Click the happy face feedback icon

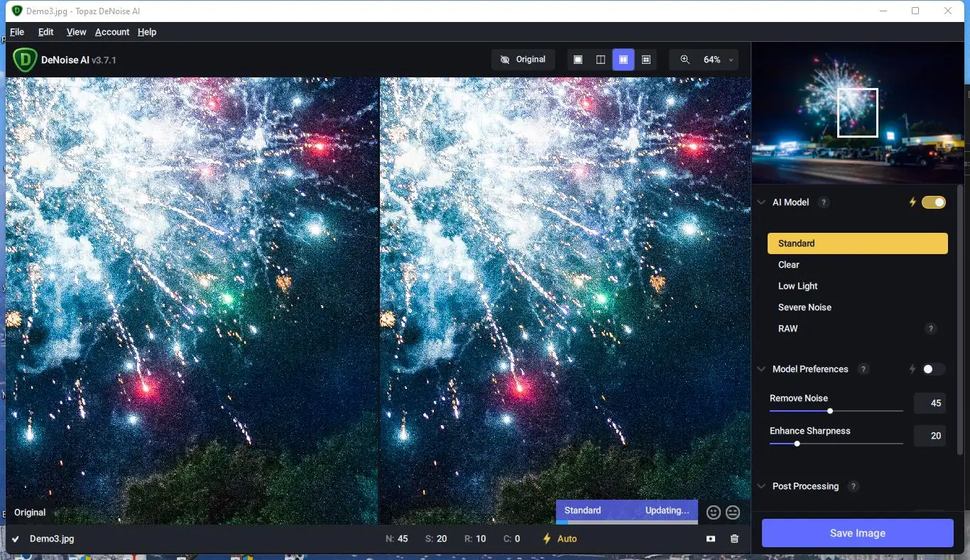[714, 512]
